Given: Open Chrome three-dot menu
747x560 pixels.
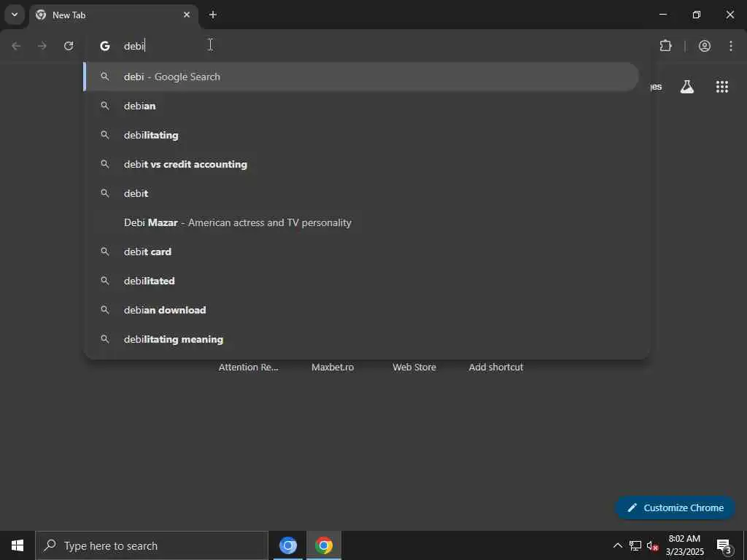Looking at the screenshot, I should click(731, 46).
